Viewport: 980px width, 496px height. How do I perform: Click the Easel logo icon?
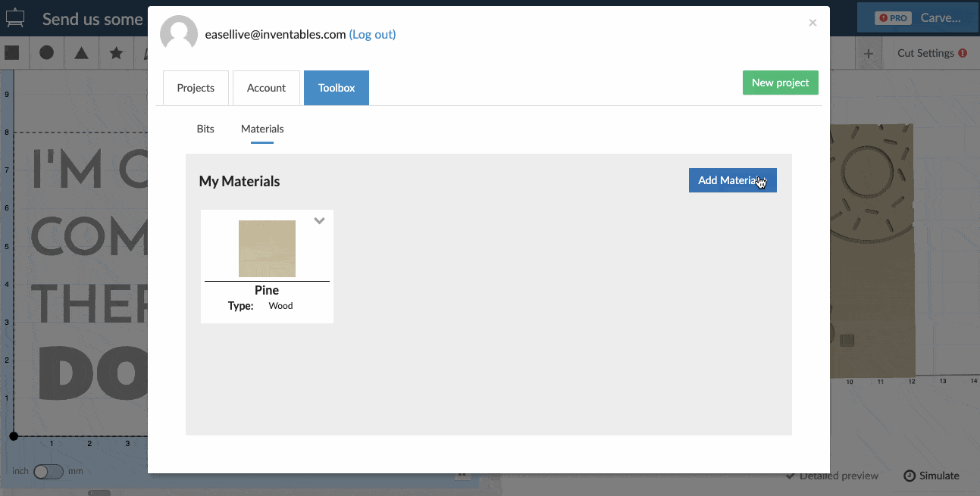coord(15,18)
